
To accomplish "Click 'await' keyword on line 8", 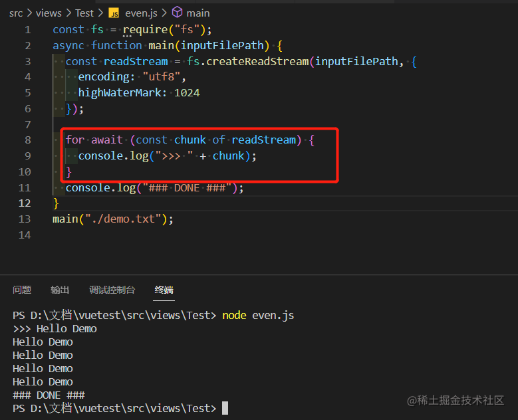I will click(107, 140).
